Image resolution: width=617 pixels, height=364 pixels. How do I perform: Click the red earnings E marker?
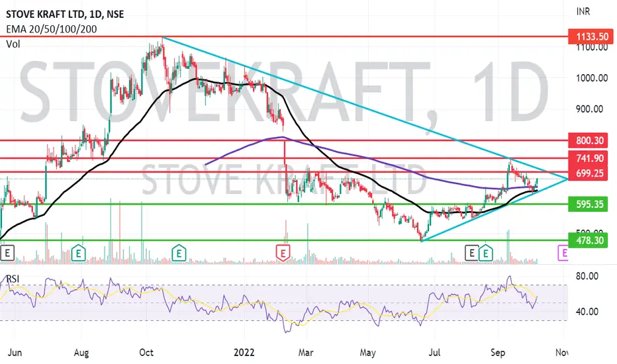click(283, 253)
